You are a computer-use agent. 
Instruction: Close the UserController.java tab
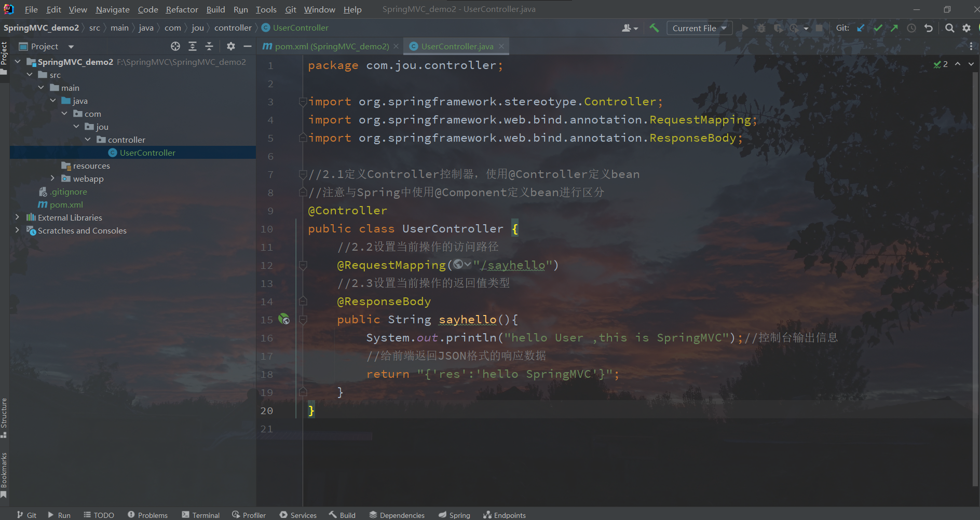click(501, 46)
